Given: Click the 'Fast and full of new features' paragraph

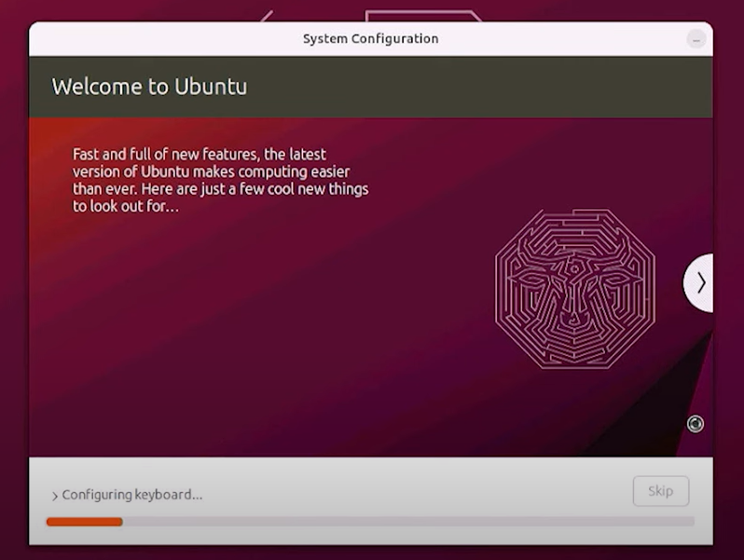Looking at the screenshot, I should (220, 180).
